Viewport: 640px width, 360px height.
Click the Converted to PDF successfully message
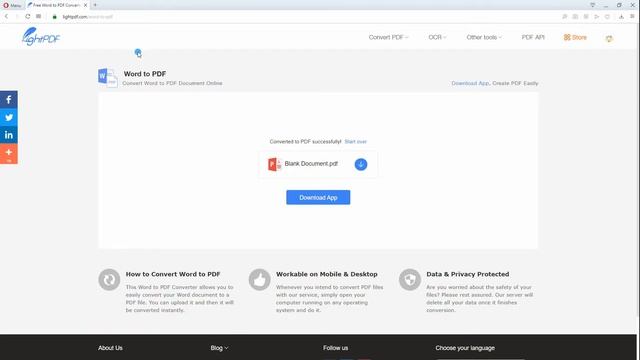coord(305,142)
